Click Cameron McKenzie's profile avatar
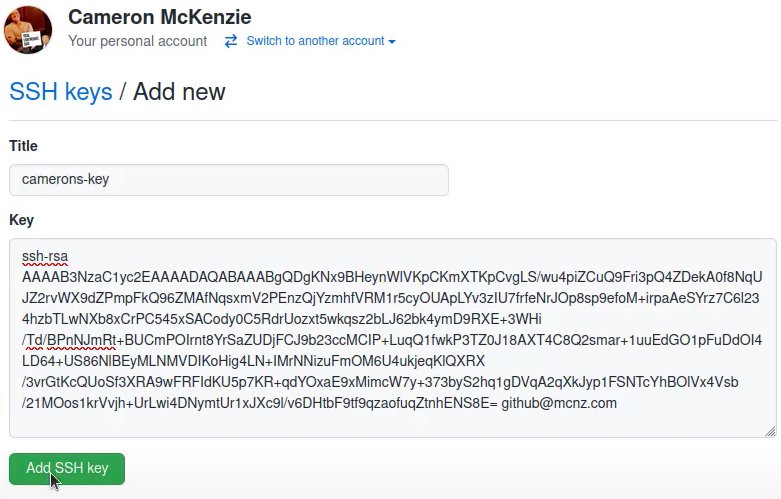781x499 pixels. pyautogui.click(x=30, y=29)
